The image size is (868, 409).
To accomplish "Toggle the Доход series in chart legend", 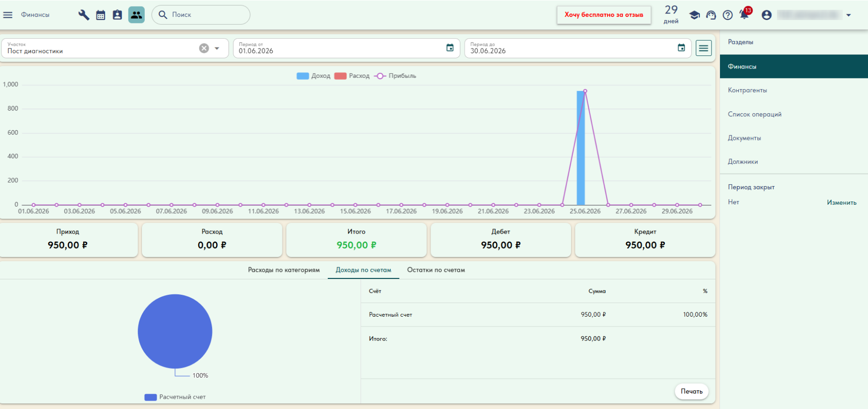I will coord(313,76).
